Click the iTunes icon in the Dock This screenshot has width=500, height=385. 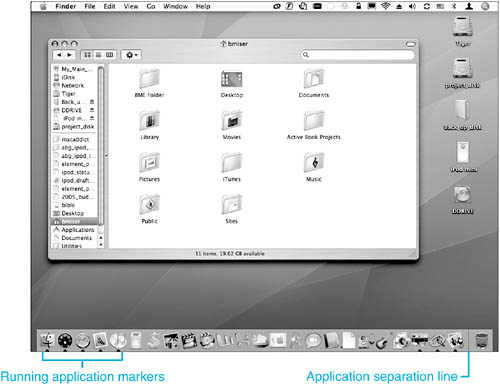[x=118, y=341]
